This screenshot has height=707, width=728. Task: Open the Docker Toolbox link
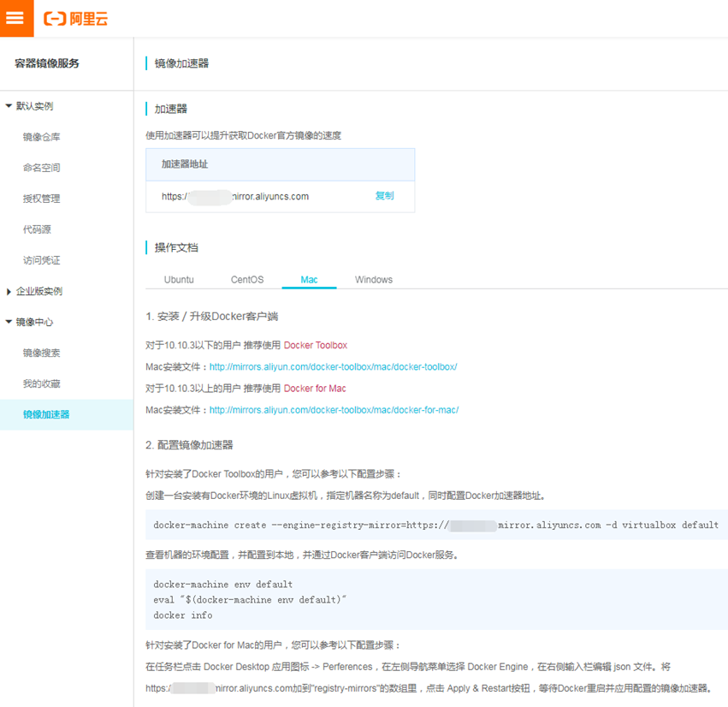click(x=316, y=345)
